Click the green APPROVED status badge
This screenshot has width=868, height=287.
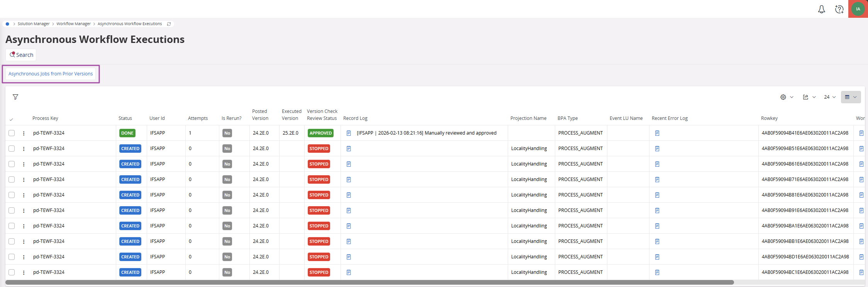pos(320,133)
